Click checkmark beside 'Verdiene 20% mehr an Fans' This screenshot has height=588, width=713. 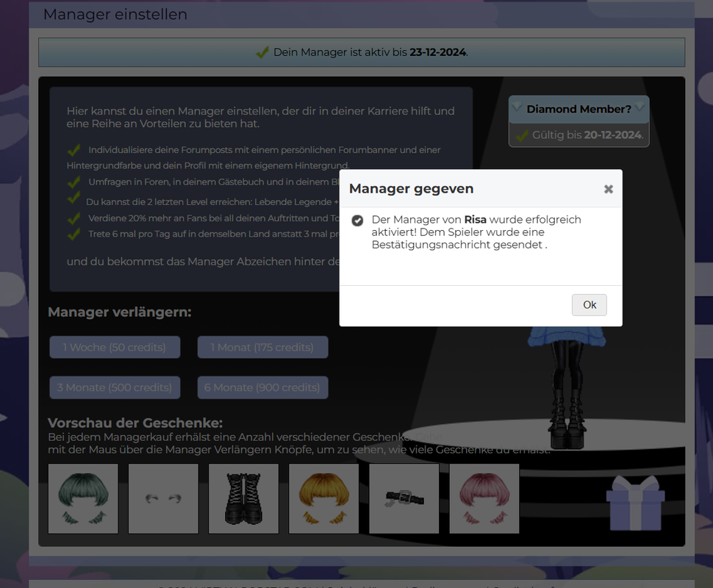point(74,219)
